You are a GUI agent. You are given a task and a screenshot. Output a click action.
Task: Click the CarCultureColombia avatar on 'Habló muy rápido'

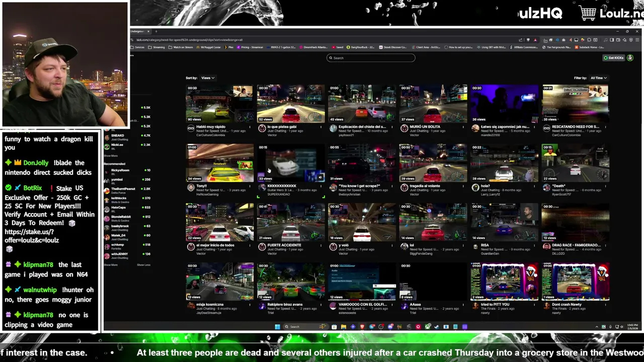[191, 129]
